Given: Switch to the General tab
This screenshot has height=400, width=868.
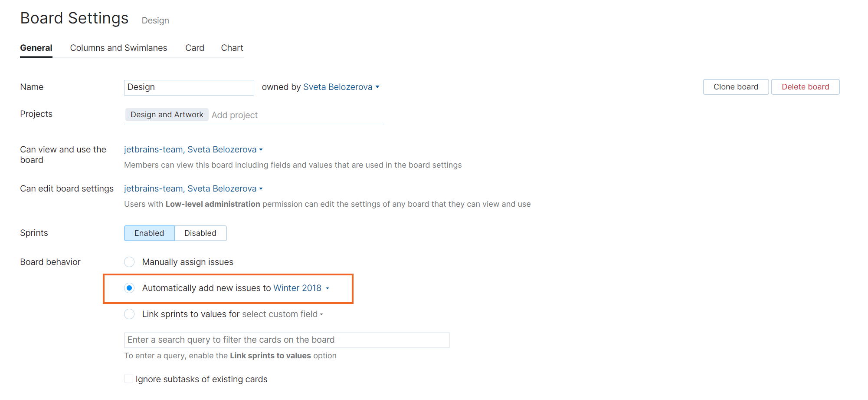Looking at the screenshot, I should click(36, 48).
